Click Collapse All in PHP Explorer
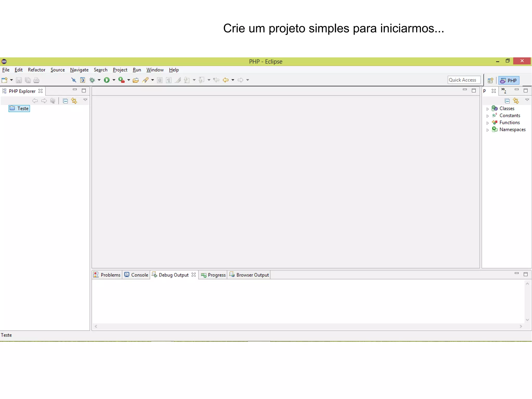The width and height of the screenshot is (532, 399). [65, 101]
